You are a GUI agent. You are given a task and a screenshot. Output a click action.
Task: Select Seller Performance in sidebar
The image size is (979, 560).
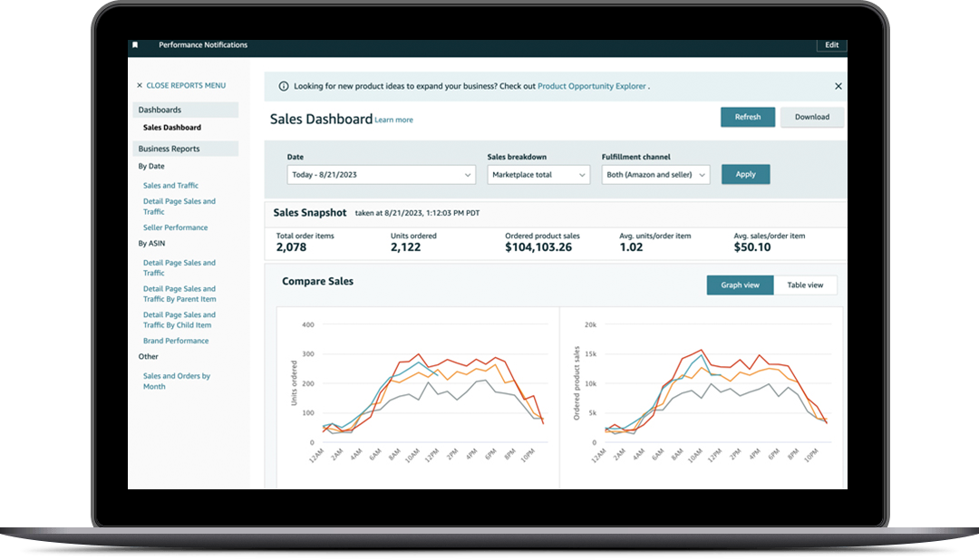(x=175, y=227)
